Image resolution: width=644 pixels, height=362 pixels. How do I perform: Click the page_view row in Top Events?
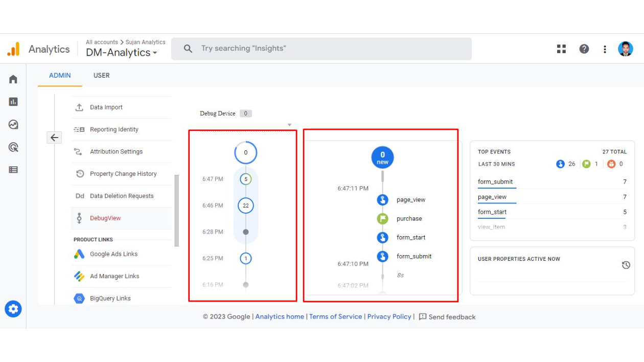pos(552,197)
